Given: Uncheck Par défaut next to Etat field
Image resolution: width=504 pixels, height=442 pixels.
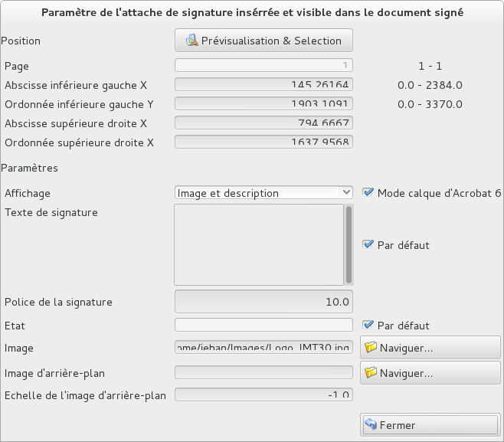Looking at the screenshot, I should [368, 325].
